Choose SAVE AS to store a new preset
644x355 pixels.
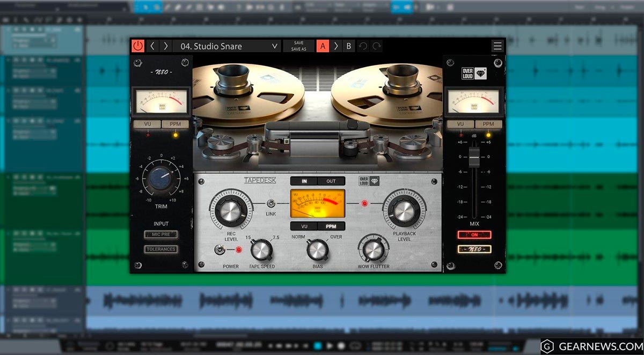tap(299, 49)
